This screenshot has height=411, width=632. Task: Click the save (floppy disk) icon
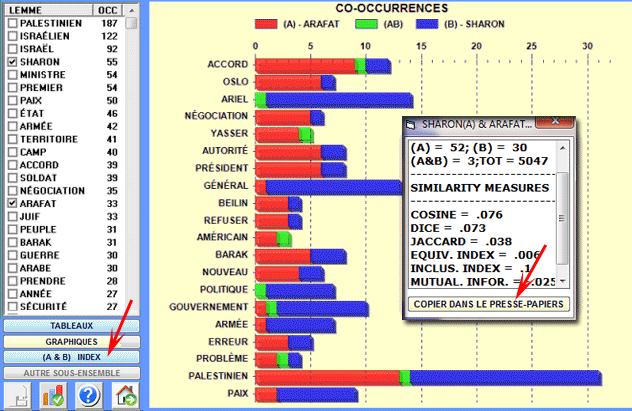[19, 395]
